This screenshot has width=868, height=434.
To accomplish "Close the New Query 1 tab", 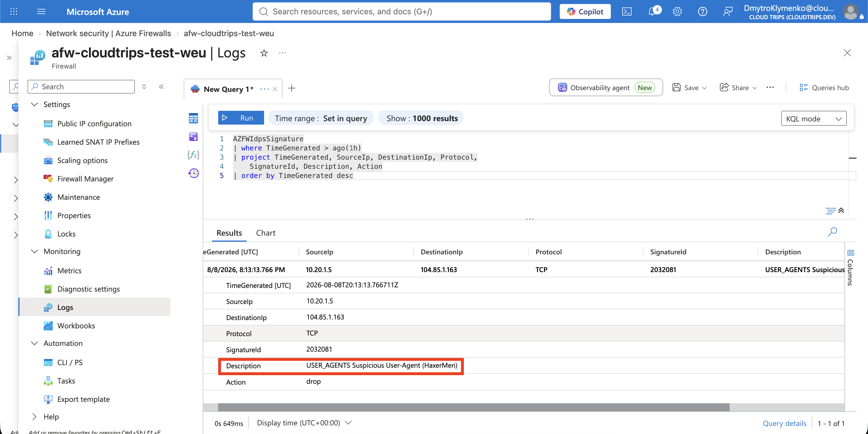I will [x=275, y=89].
